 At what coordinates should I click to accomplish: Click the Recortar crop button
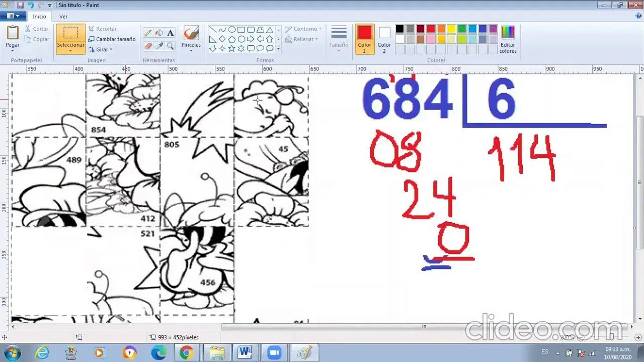click(x=102, y=29)
